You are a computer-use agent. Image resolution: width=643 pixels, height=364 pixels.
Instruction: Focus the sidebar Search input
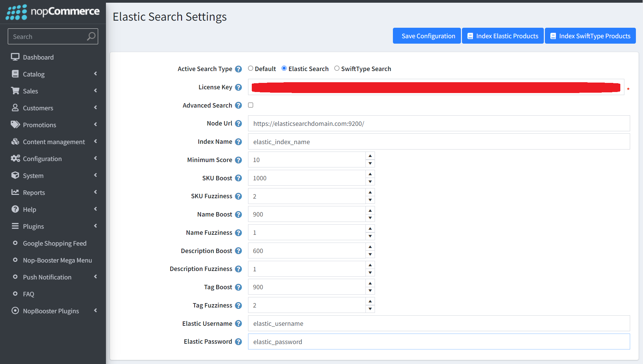[47, 36]
